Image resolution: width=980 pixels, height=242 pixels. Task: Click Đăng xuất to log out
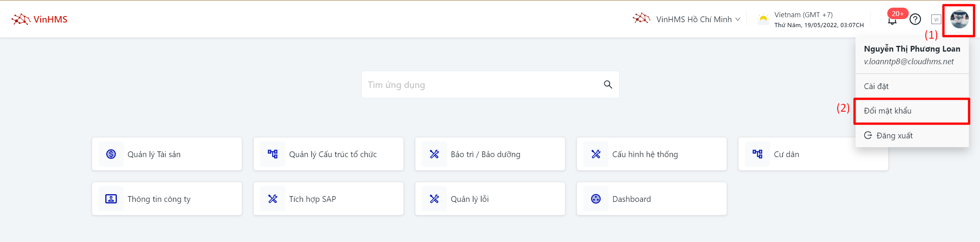coord(894,136)
